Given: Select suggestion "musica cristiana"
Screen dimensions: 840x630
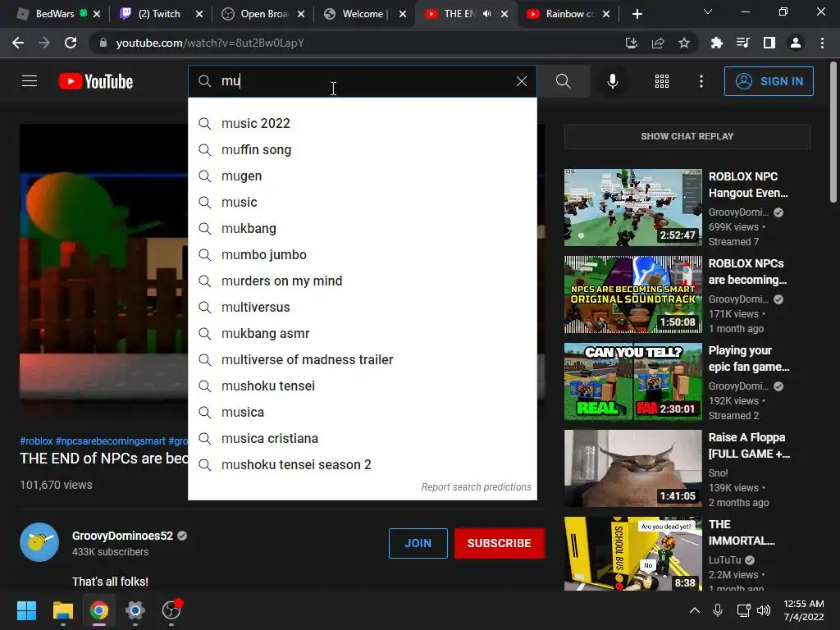Looking at the screenshot, I should coord(362,438).
